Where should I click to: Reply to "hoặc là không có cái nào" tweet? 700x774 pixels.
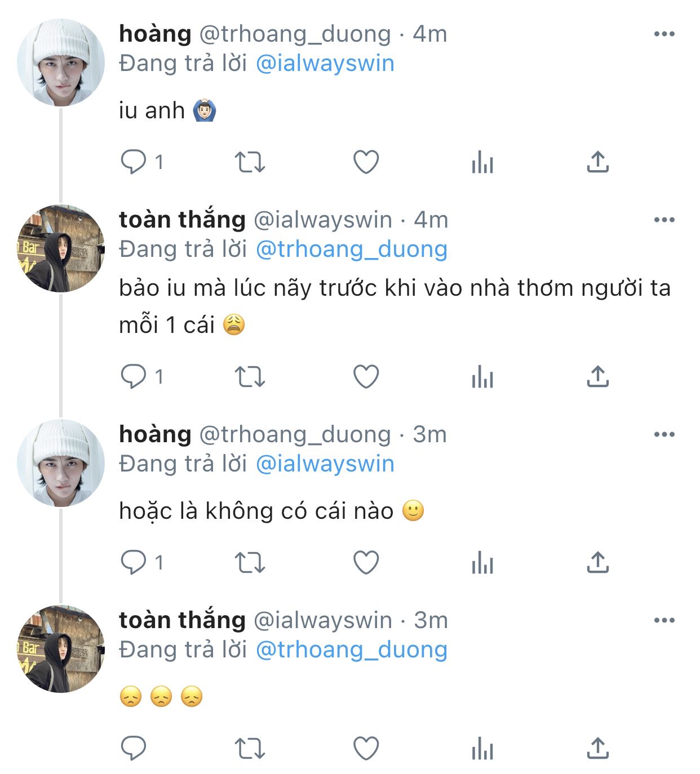click(x=134, y=562)
